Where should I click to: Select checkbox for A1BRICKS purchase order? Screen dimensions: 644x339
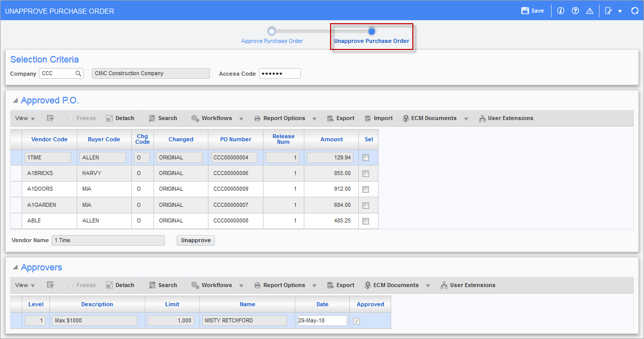point(366,174)
